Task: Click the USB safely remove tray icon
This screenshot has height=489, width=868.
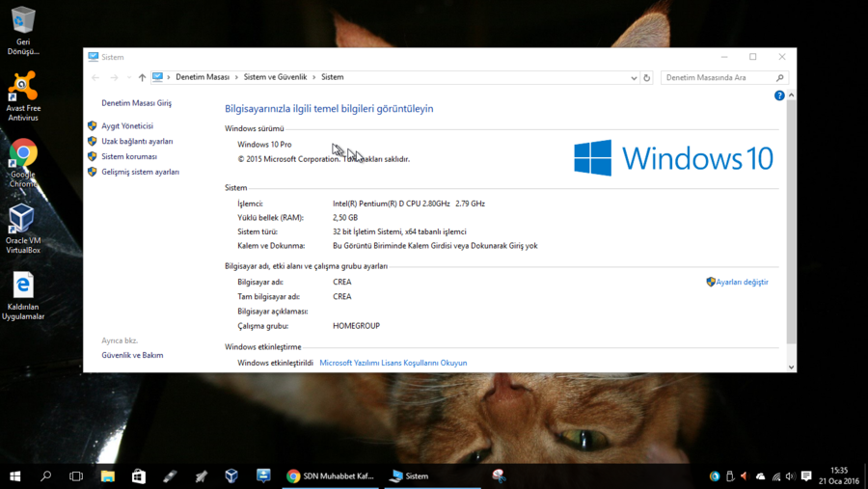Action: [730, 476]
